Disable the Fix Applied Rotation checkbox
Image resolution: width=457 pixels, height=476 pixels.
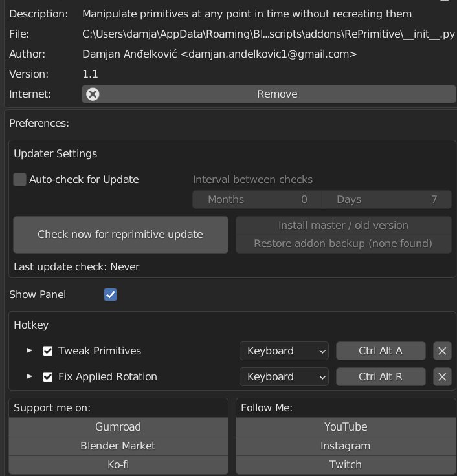[x=48, y=376]
